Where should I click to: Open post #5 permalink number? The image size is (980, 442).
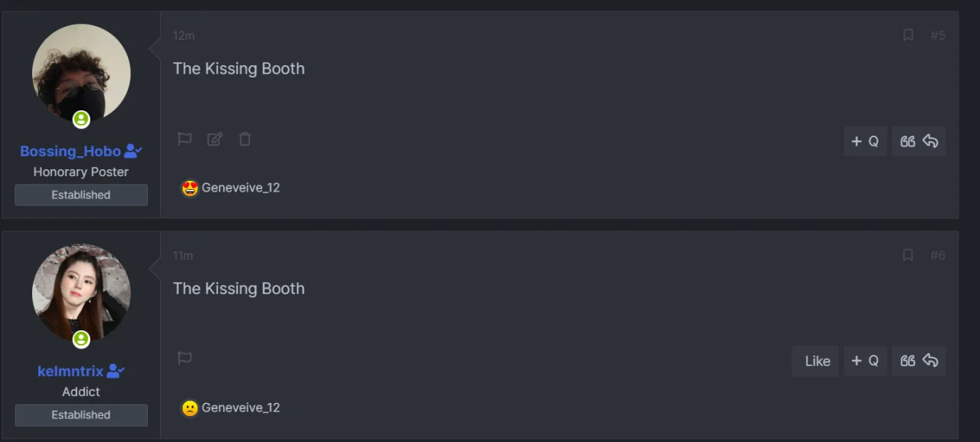938,35
